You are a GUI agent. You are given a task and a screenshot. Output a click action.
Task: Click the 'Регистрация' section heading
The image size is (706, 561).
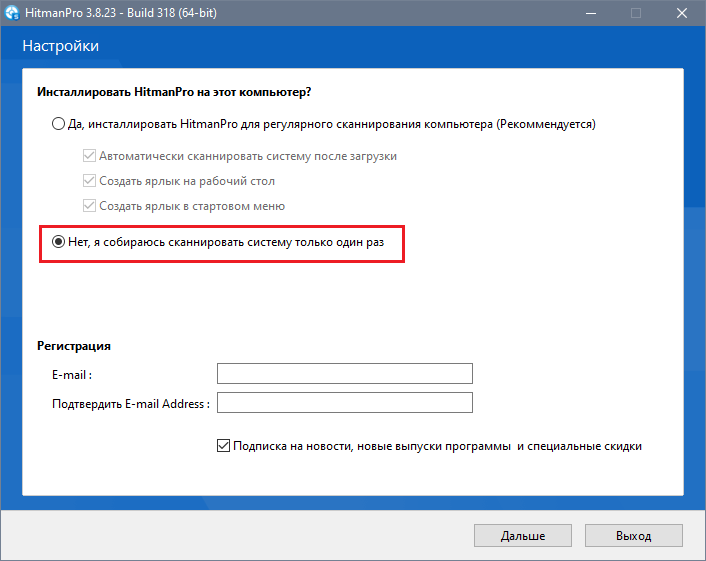(74, 346)
